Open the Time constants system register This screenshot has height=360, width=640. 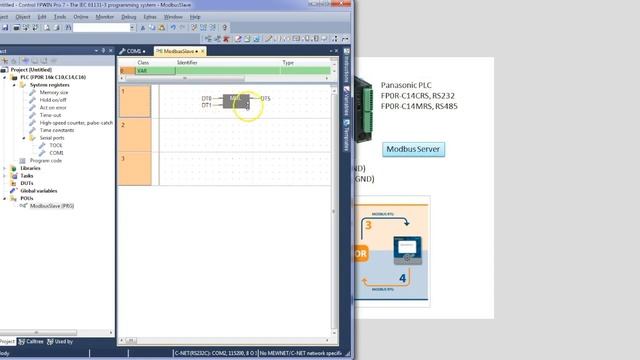[57, 130]
